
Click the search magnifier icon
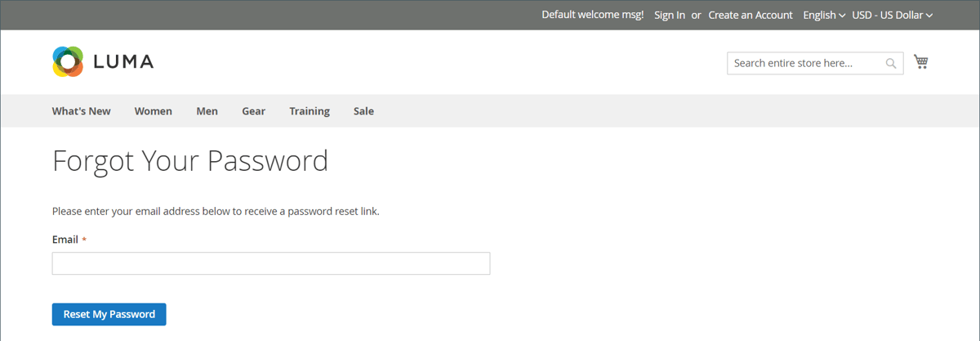point(891,63)
